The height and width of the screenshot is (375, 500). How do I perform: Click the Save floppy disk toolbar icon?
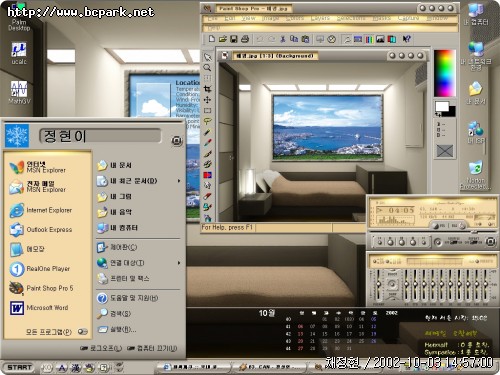pyautogui.click(x=234, y=39)
